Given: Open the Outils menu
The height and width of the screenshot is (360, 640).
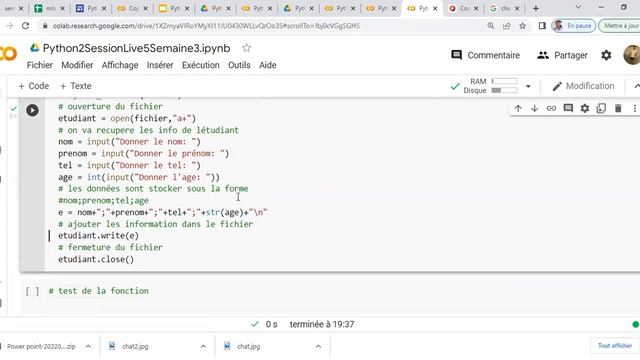Looking at the screenshot, I should (239, 65).
